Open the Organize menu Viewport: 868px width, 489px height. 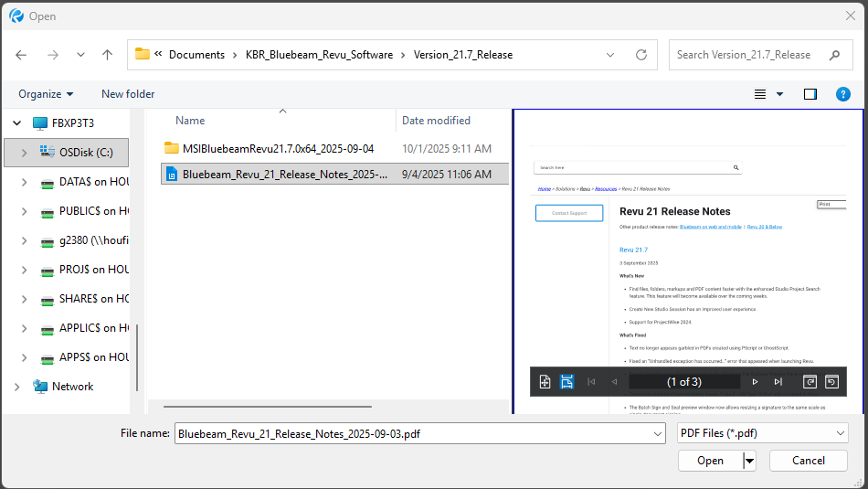click(x=46, y=94)
